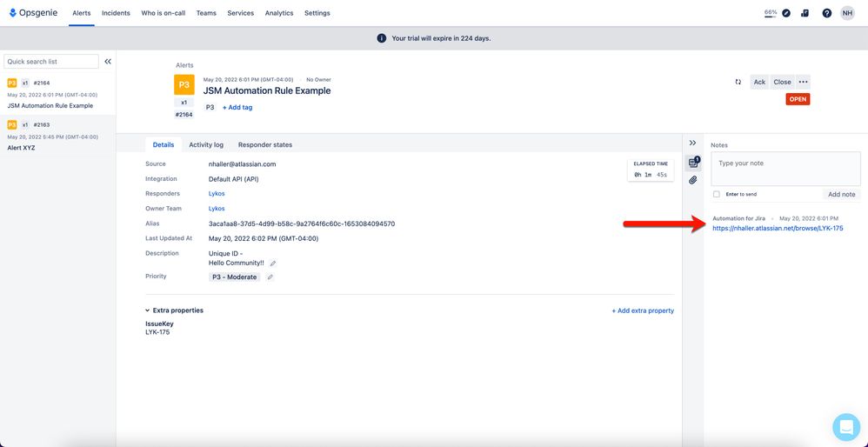868x447 pixels.
Task: Click the No Owner label
Action: (x=318, y=80)
